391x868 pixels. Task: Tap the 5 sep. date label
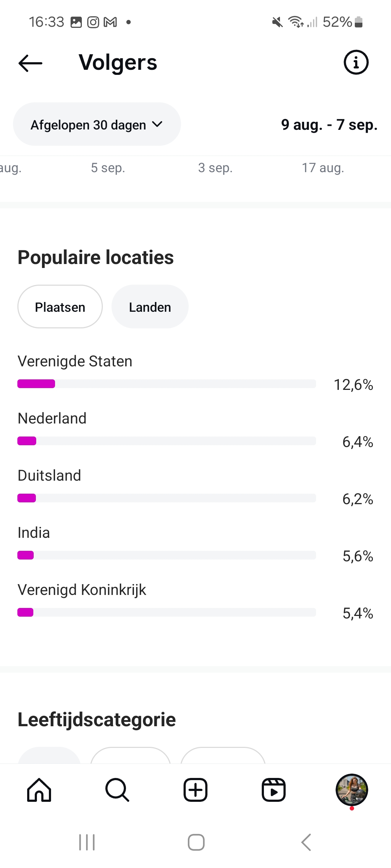[108, 168]
